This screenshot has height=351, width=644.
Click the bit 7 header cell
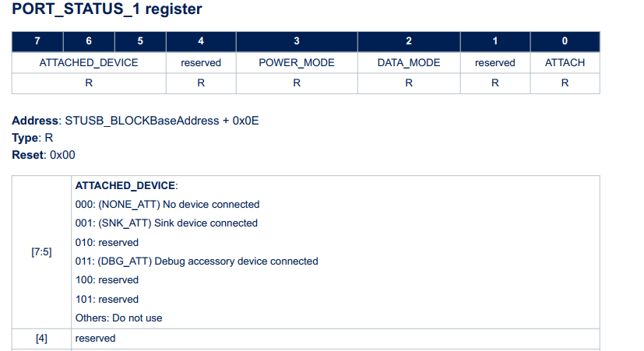(x=37, y=41)
